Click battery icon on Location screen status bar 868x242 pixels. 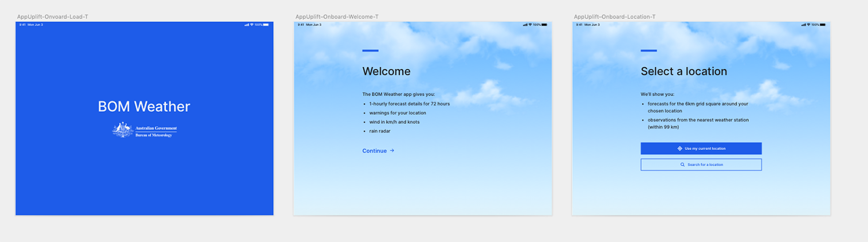point(822,25)
